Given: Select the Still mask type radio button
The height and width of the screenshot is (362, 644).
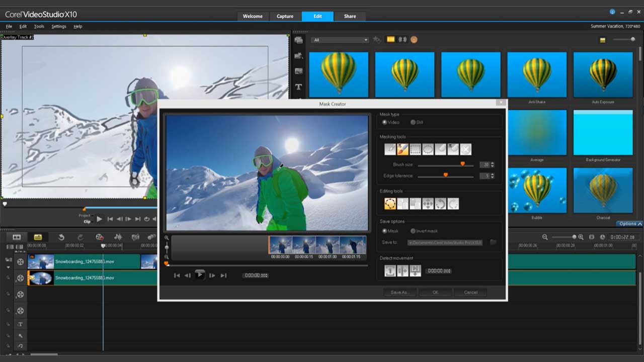Looking at the screenshot, I should pos(413,122).
